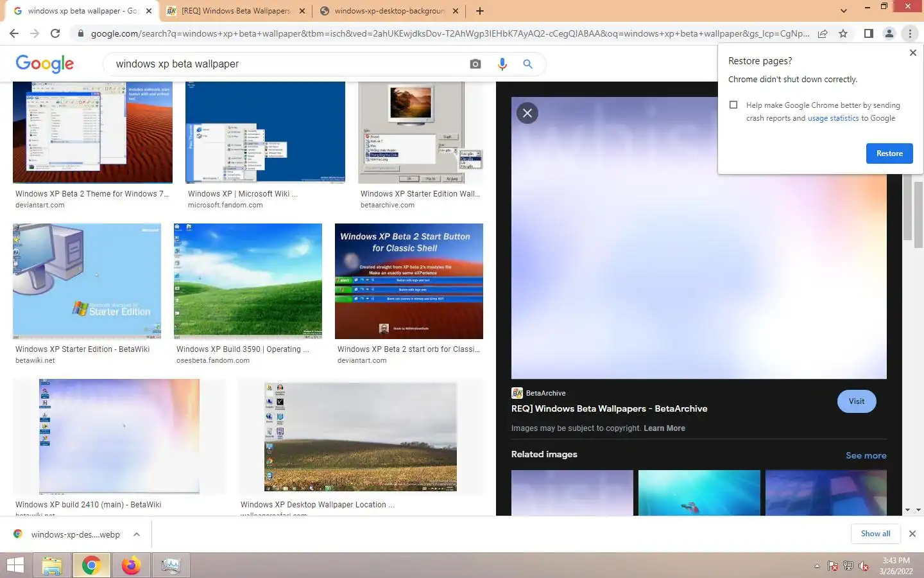This screenshot has width=924, height=578.
Task: Close the windows-xp-desktop-background tab
Action: 456,11
